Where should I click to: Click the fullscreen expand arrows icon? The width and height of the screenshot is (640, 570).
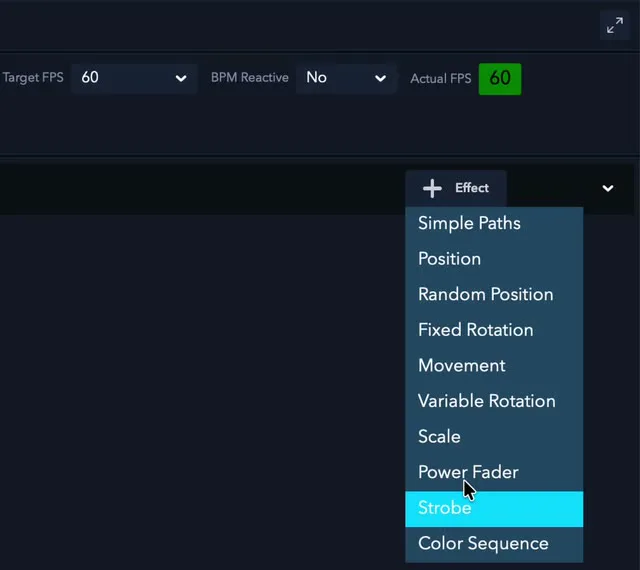click(614, 25)
